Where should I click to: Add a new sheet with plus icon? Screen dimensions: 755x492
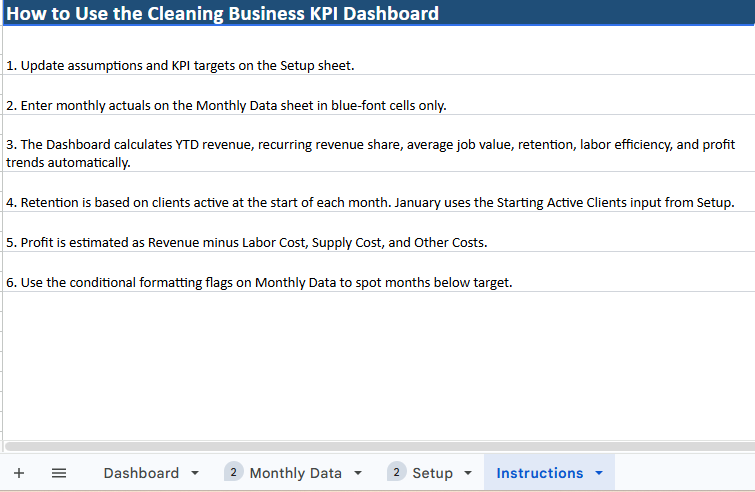tap(19, 473)
